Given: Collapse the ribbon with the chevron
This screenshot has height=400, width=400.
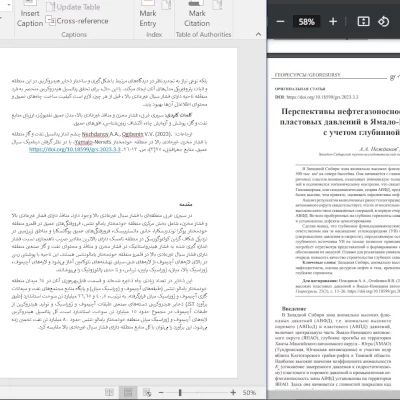Looking at the screenshot, I should coord(258,34).
